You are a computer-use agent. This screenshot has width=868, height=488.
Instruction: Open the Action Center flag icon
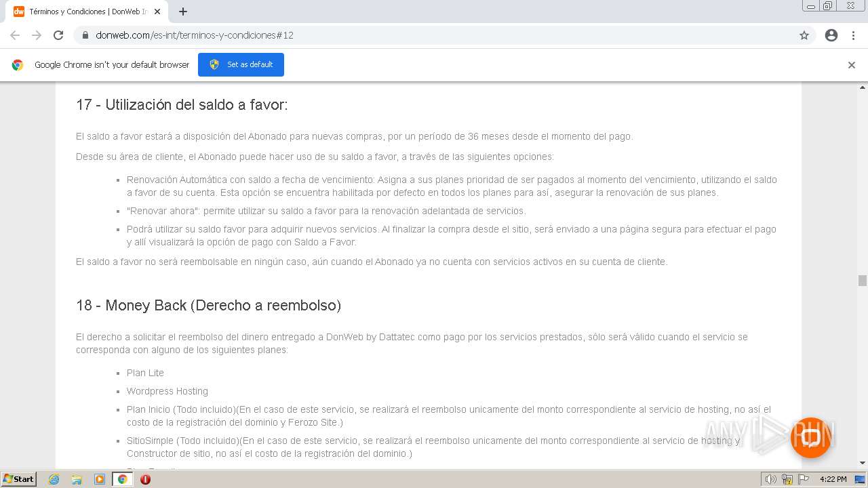pyautogui.click(x=802, y=479)
